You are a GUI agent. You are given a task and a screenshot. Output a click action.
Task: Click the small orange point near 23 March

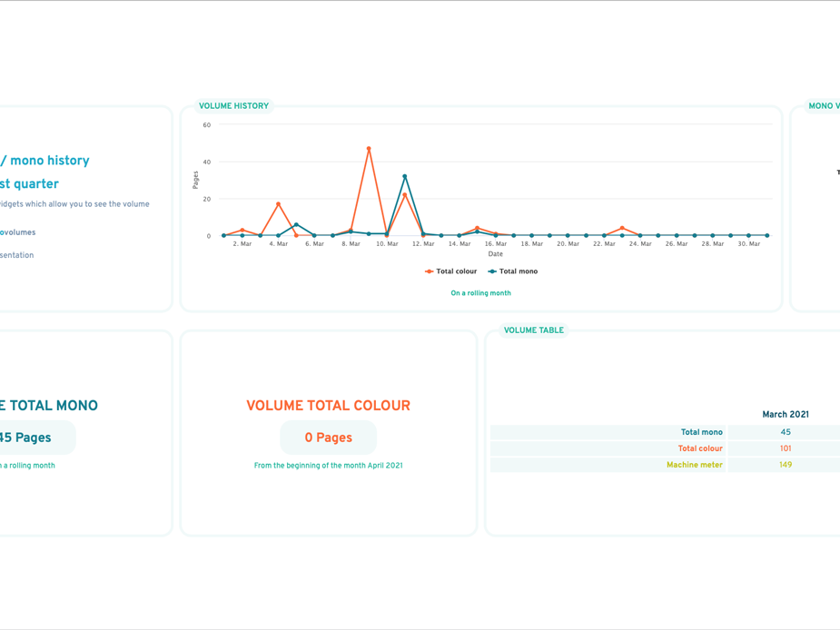pyautogui.click(x=622, y=228)
